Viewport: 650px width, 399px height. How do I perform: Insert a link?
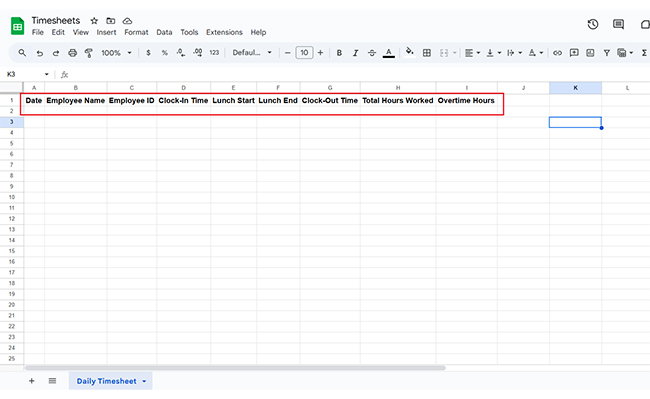pyautogui.click(x=558, y=53)
